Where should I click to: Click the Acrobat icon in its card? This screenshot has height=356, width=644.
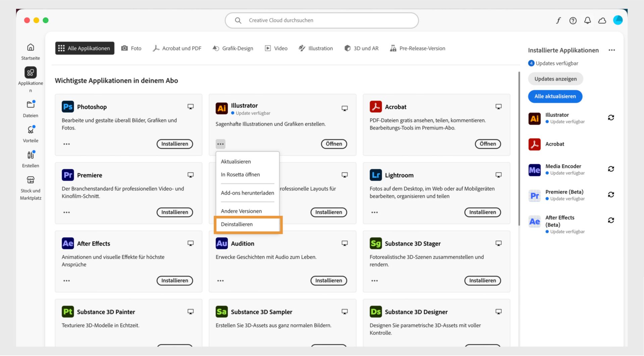pos(376,107)
